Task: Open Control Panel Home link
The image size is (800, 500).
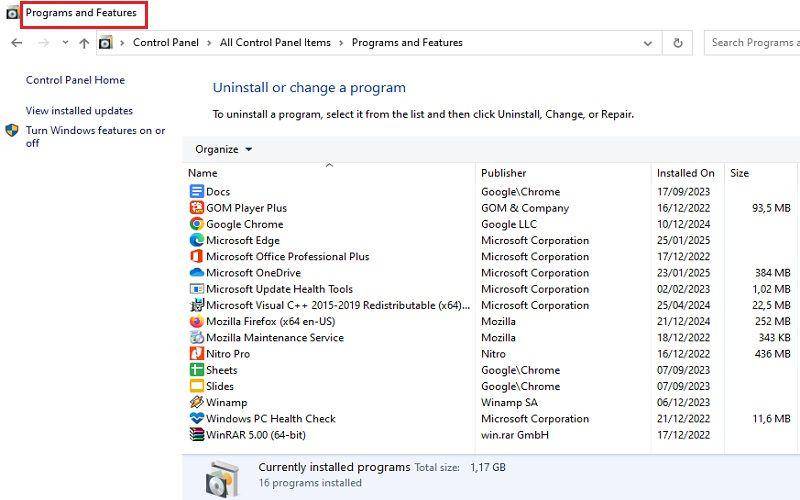Action: point(76,80)
